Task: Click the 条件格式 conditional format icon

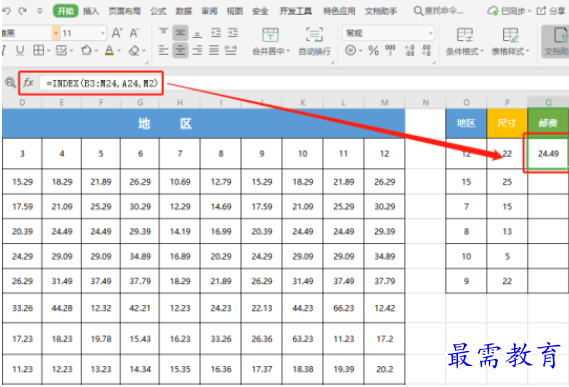Action: point(465,35)
